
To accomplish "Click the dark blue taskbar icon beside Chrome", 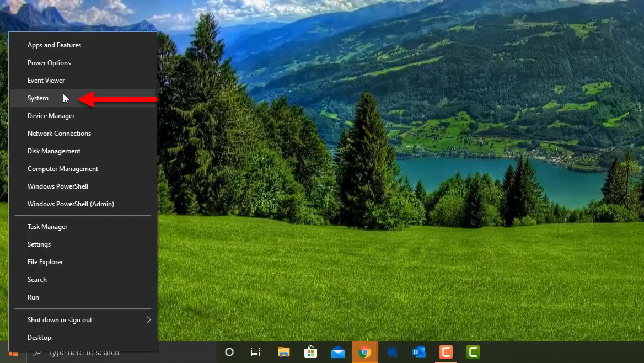I will [392, 352].
